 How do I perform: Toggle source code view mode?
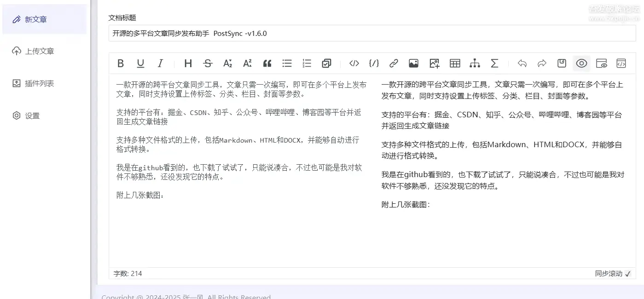[621, 63]
